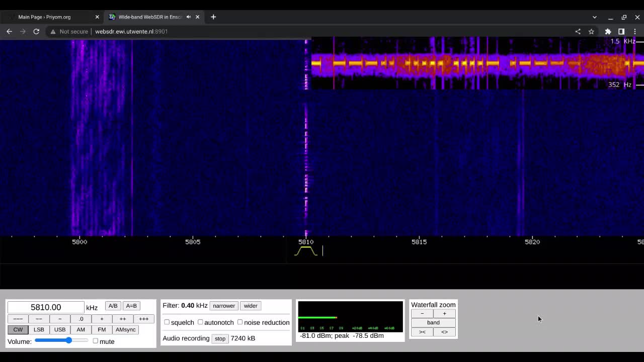Image resolution: width=644 pixels, height=362 pixels.
Task: Zoom in waterfall with plus button
Action: pos(444,314)
